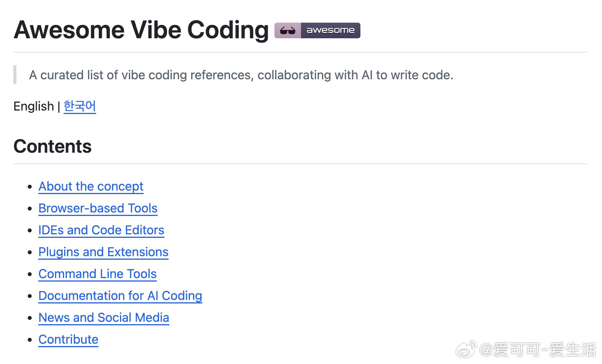Jump to IDEs and Code Editors
602x364 pixels.
(x=101, y=230)
